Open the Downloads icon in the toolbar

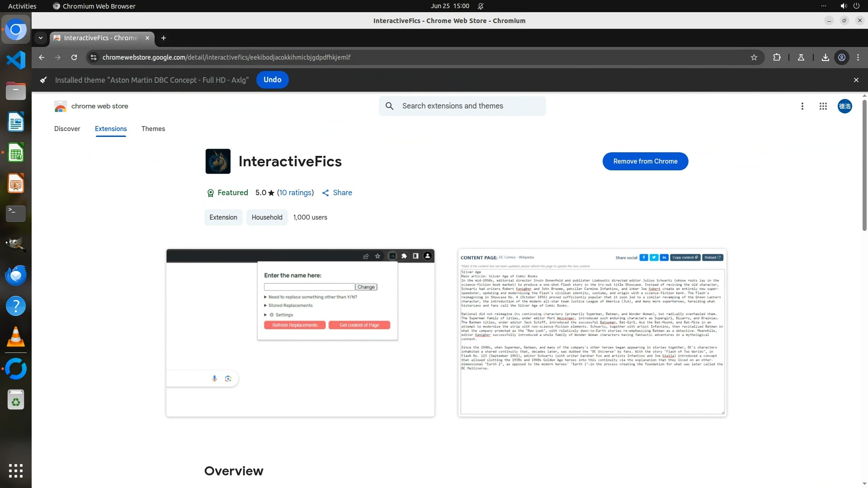pos(825,57)
